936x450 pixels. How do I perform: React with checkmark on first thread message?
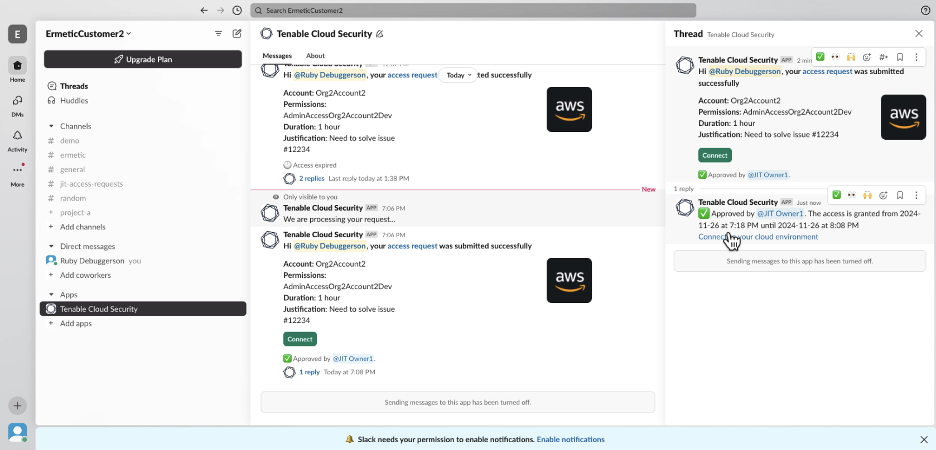(820, 57)
